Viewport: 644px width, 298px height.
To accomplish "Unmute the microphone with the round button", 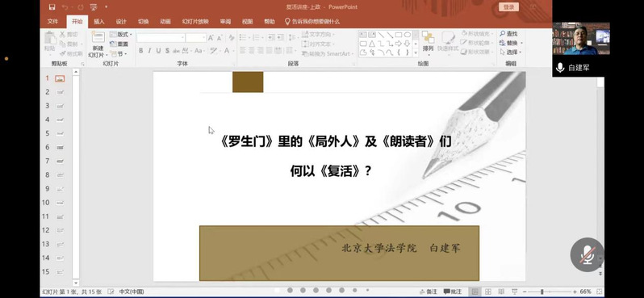I will (587, 255).
